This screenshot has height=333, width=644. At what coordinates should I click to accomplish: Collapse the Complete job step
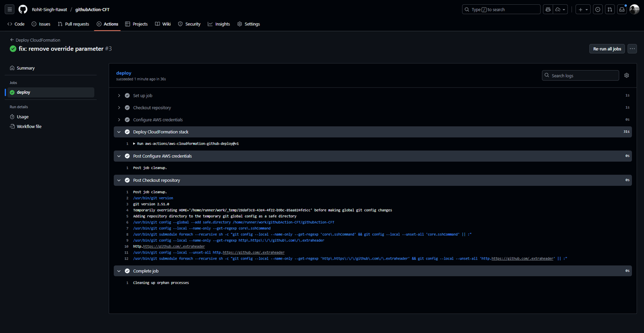pos(372,271)
